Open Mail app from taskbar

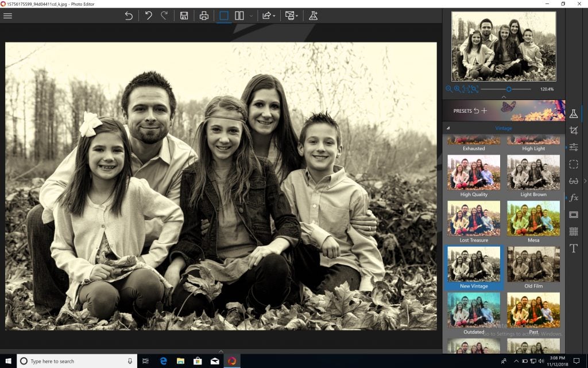tap(215, 361)
